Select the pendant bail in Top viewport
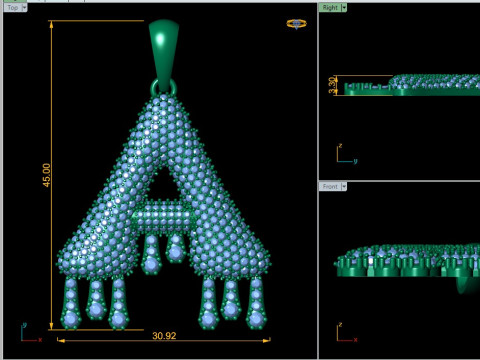This screenshot has height=360, width=480. tap(164, 55)
